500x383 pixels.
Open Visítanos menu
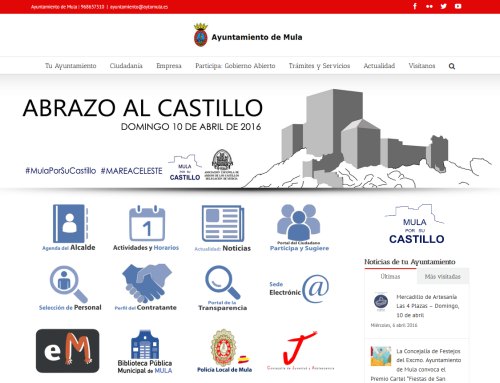click(x=422, y=66)
